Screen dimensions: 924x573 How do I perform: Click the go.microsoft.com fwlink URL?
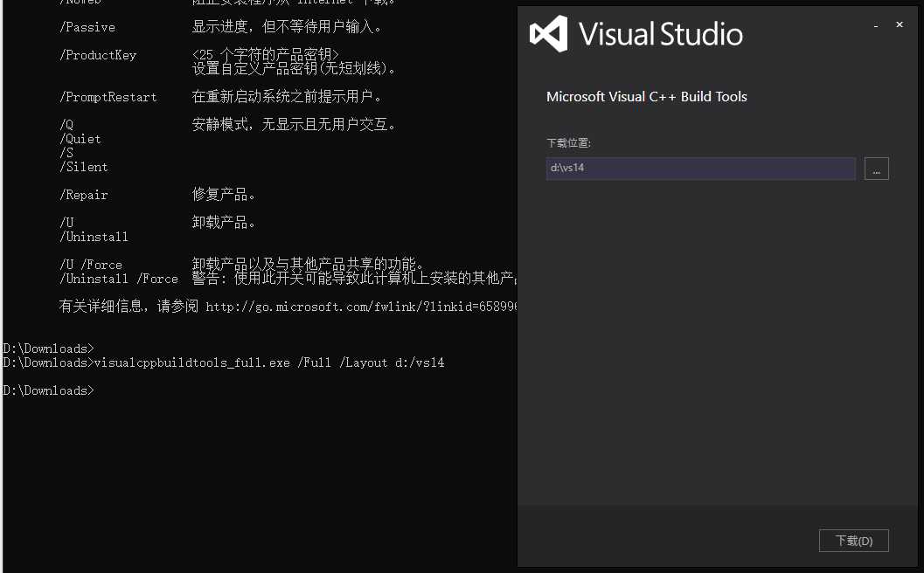point(361,307)
